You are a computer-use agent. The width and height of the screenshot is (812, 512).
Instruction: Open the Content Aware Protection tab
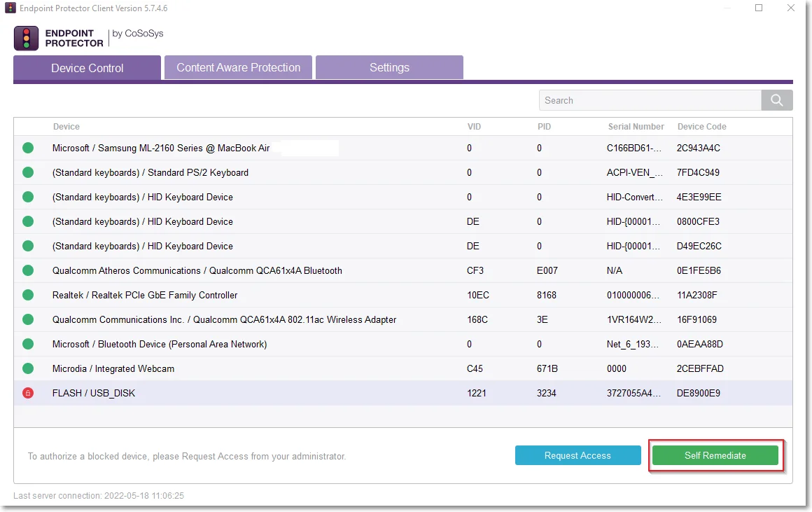[238, 67]
